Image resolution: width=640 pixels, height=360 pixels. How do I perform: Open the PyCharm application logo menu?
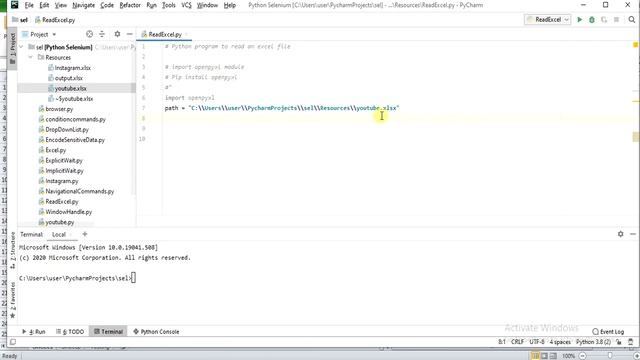(x=14, y=5)
